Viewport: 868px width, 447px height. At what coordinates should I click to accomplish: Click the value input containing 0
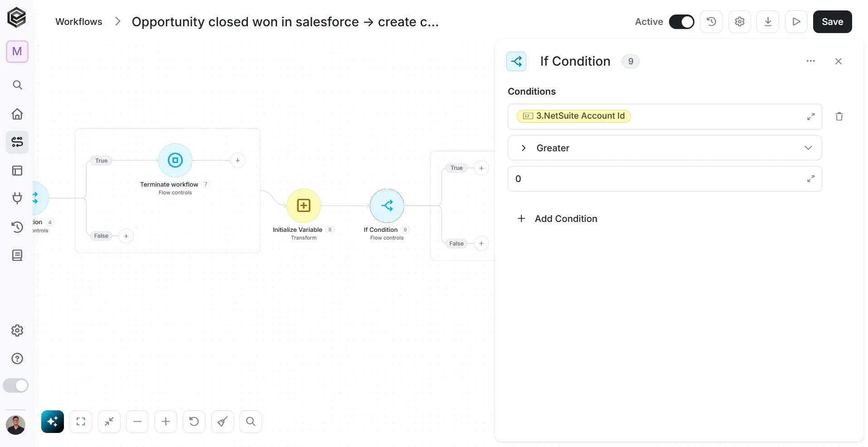click(664, 179)
